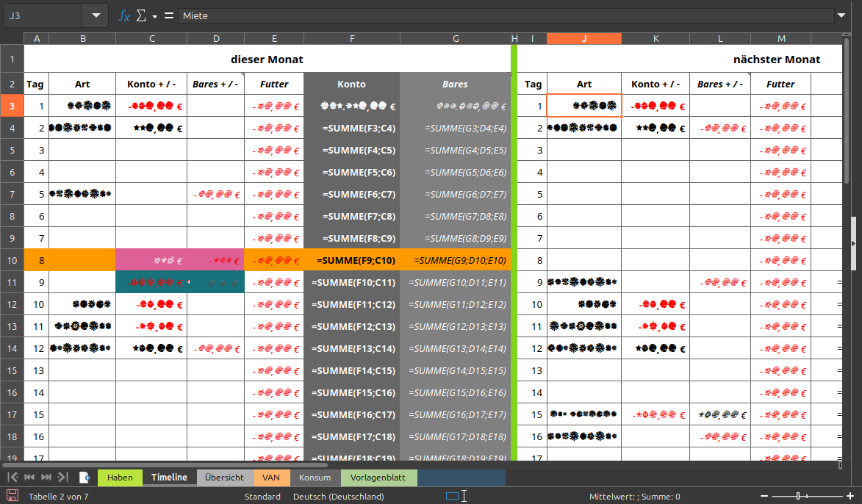
Task: Select the 'Art' header cell in column B
Action: 82,84
